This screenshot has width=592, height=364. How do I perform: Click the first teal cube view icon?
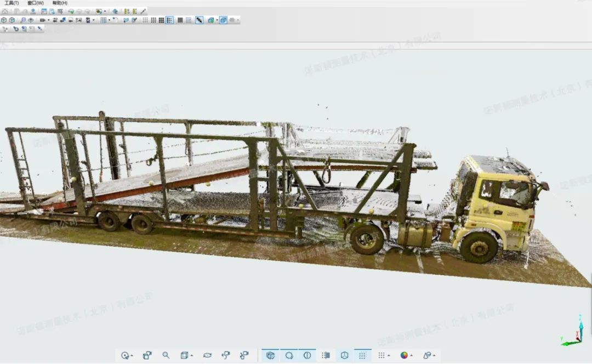point(4,20)
